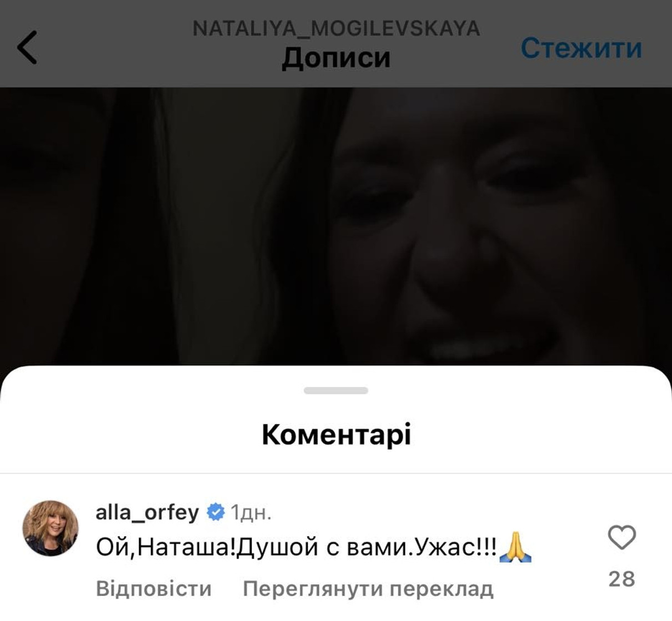The image size is (672, 621).
Task: Select Переглянути переклад to translate the comment
Action: [x=368, y=589]
